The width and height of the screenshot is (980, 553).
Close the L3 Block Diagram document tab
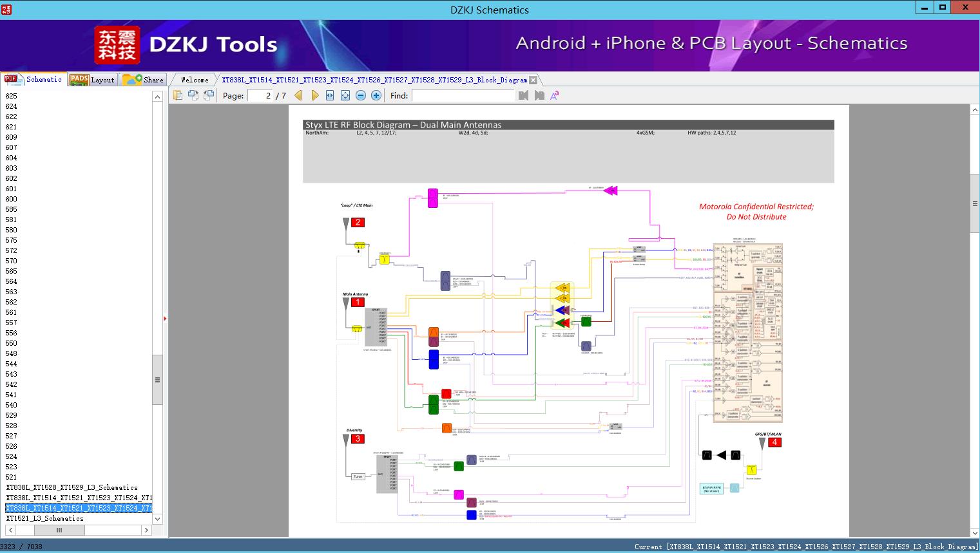click(533, 80)
